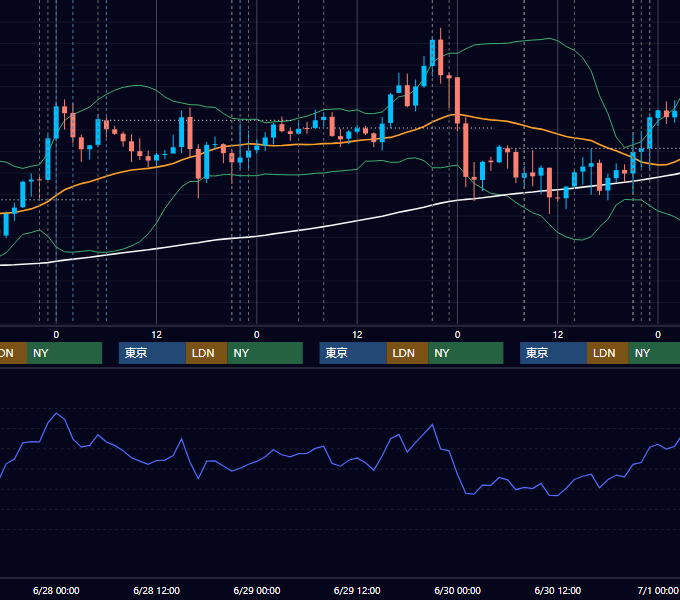
Task: Click the 6/28 12:00 date label
Action: (157, 590)
